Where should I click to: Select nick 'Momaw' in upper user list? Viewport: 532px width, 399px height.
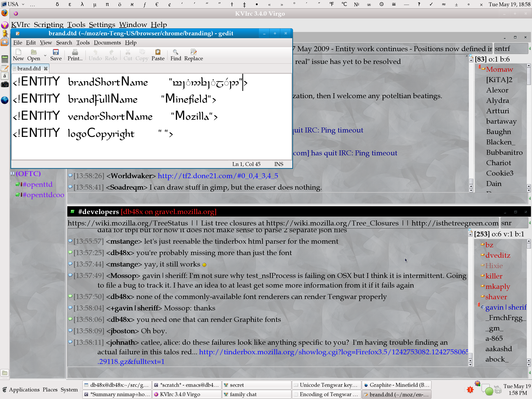[x=500, y=69]
